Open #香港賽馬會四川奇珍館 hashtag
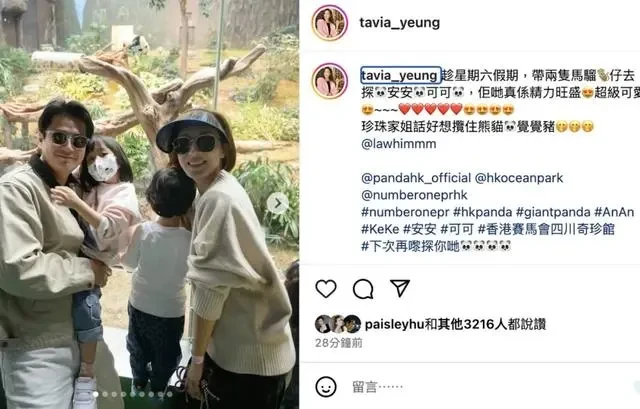The height and width of the screenshot is (409, 640). (546, 229)
